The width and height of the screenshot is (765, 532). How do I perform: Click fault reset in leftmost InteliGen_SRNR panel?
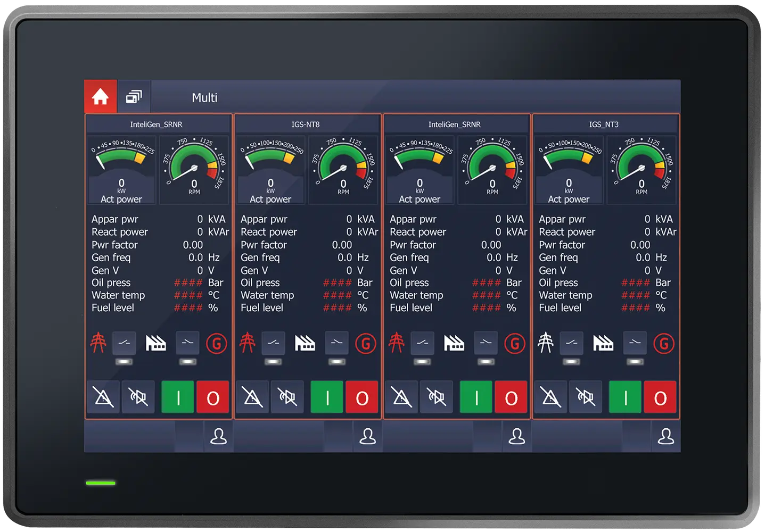103,397
